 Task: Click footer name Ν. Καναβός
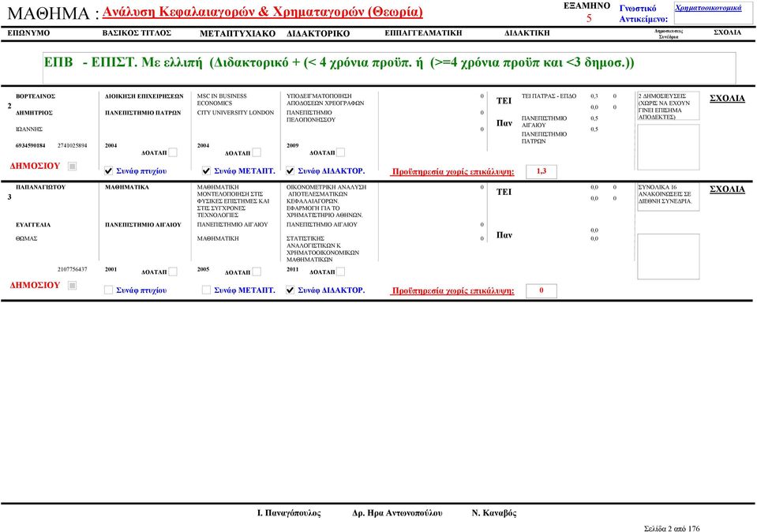pyautogui.click(x=494, y=513)
